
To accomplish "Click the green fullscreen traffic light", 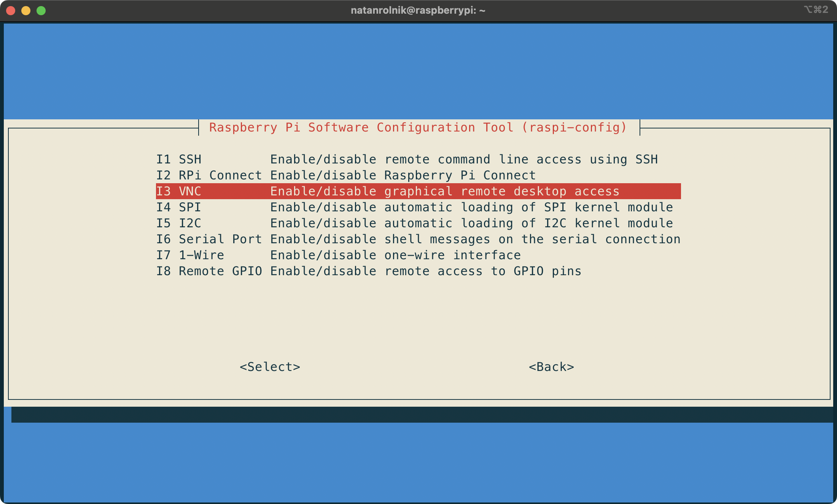I will pyautogui.click(x=40, y=11).
